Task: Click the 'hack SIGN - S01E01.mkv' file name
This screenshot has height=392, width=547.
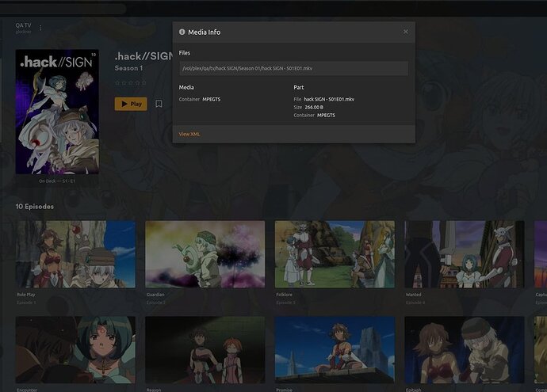Action: click(329, 99)
